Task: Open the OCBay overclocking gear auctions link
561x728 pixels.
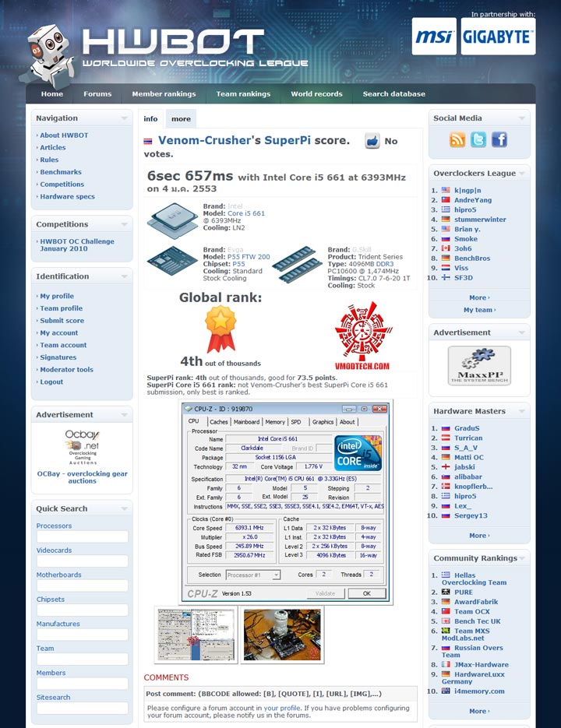Action: pyautogui.click(x=83, y=477)
